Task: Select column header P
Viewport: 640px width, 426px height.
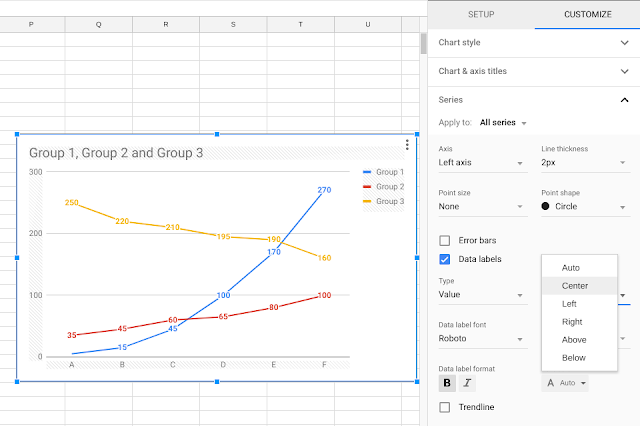Action: click(31, 24)
